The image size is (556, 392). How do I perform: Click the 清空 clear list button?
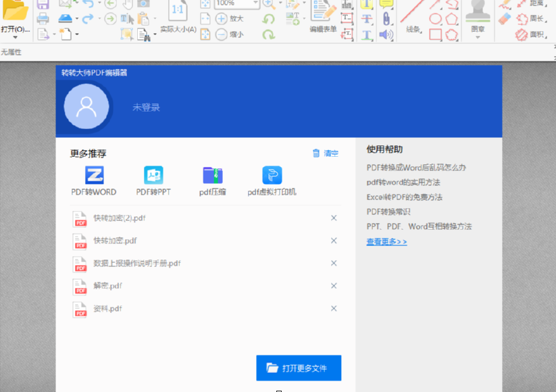pyautogui.click(x=325, y=153)
